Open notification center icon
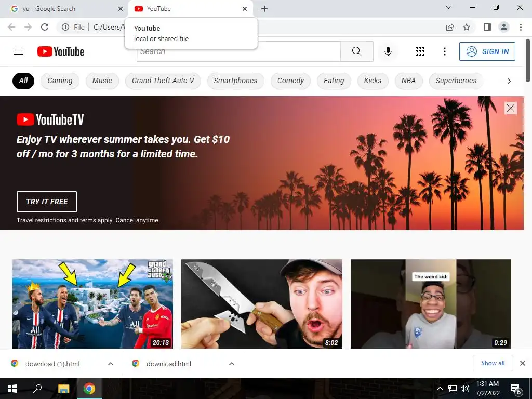The height and width of the screenshot is (399, 532). click(x=516, y=389)
